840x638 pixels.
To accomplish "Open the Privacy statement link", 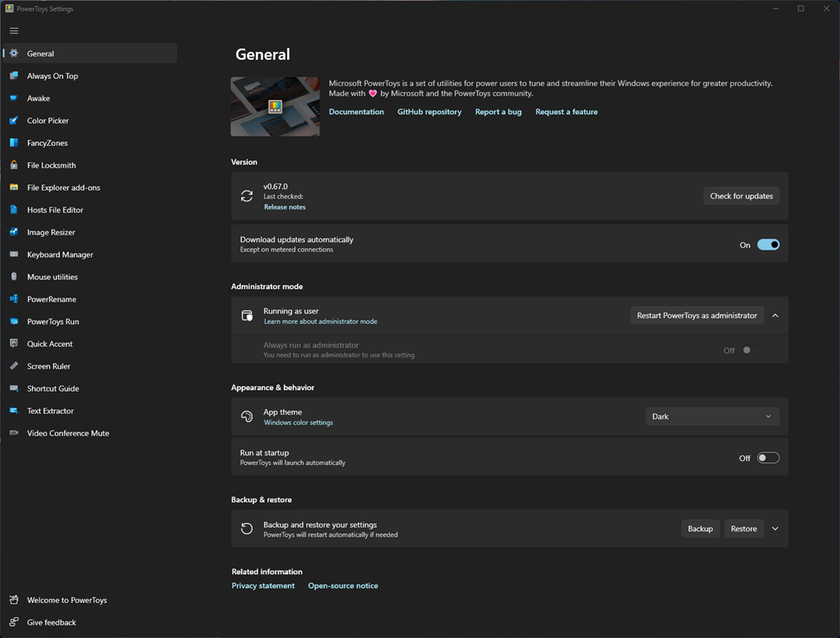I will coord(263,585).
